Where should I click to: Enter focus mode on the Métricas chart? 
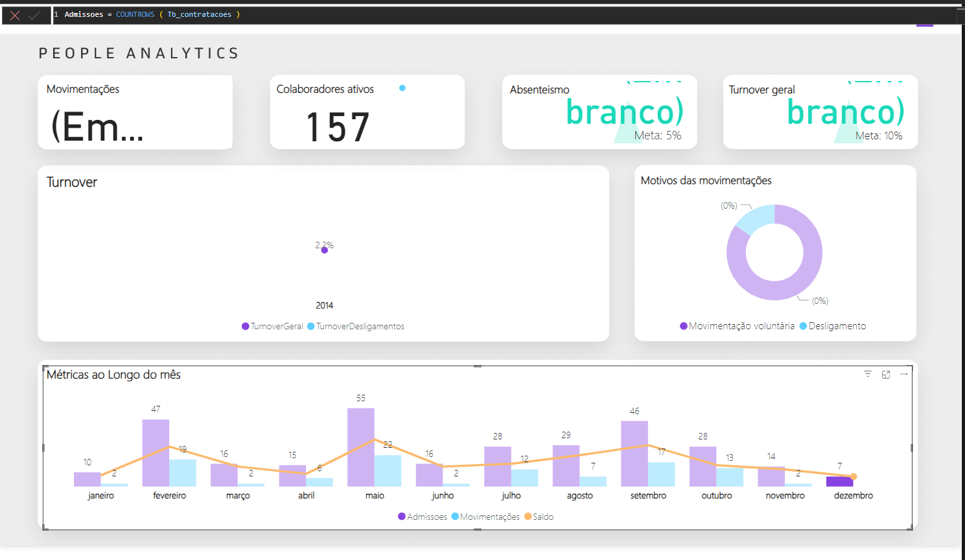[886, 374]
